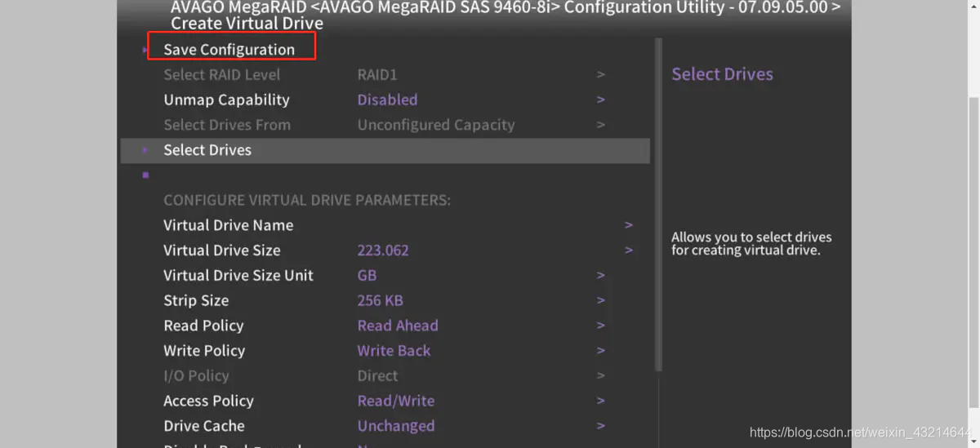
Task: Select the Select Drives menu row
Action: tap(385, 150)
